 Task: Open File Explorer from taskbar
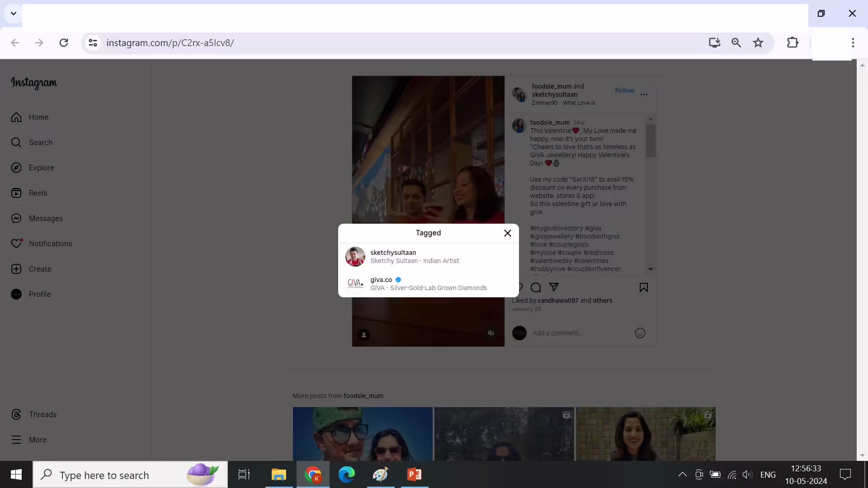point(278,474)
